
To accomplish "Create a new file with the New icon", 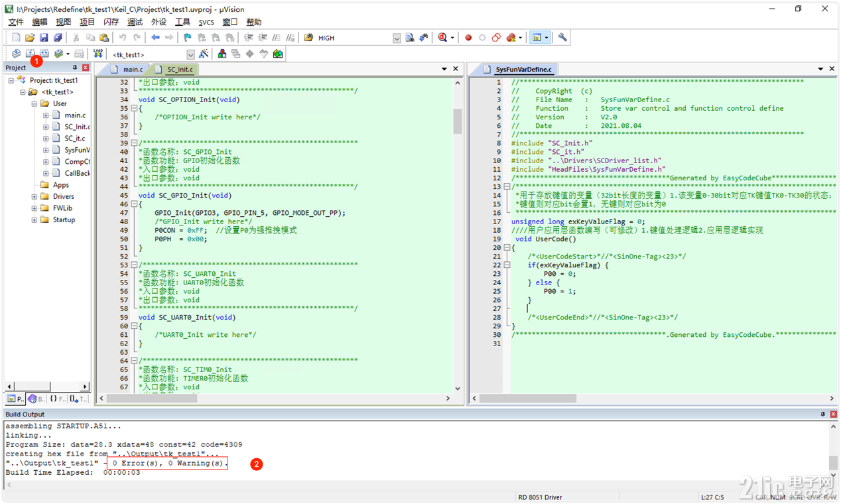I will 16,38.
